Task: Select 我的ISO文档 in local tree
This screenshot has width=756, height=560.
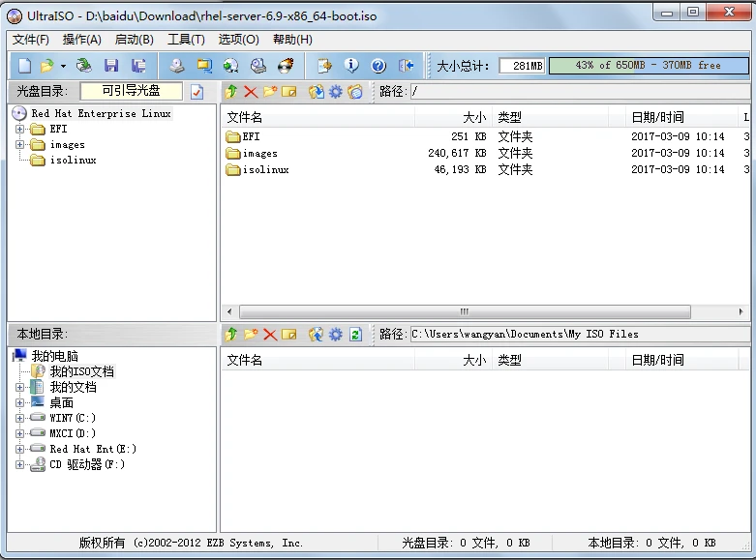Action: click(82, 371)
